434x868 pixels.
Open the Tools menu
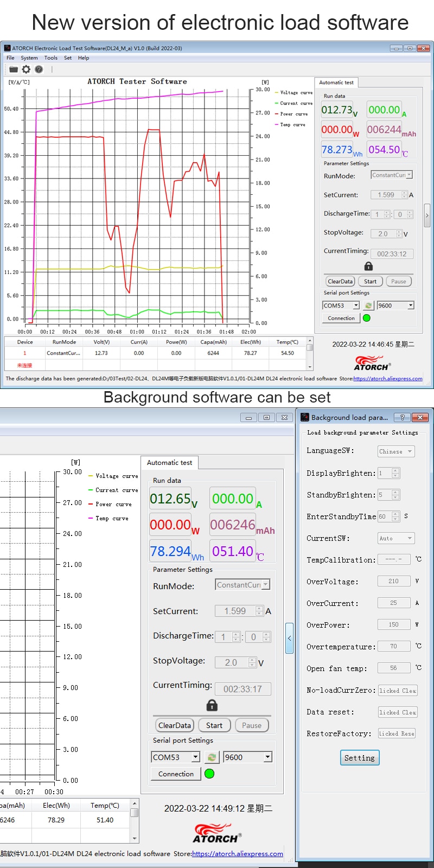(50, 58)
